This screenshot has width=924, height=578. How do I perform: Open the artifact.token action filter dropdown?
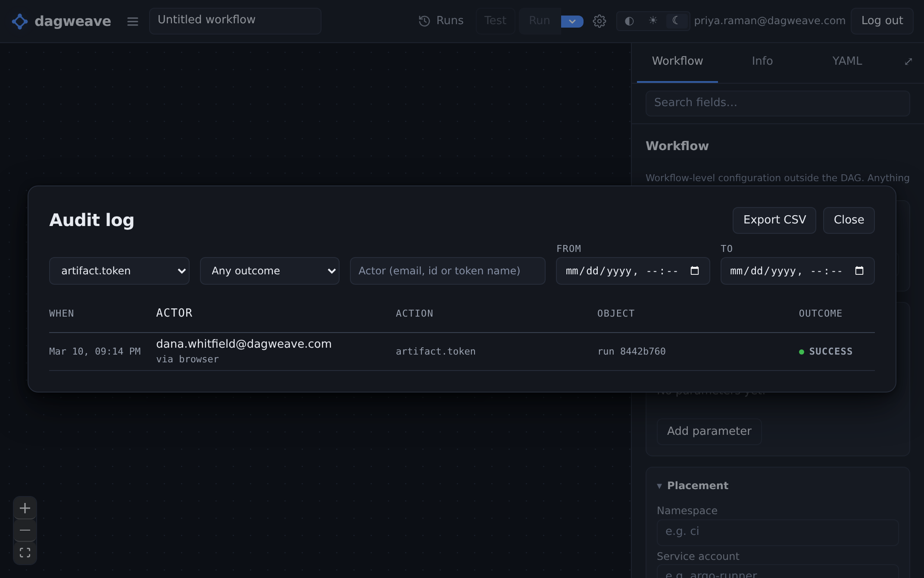click(119, 271)
